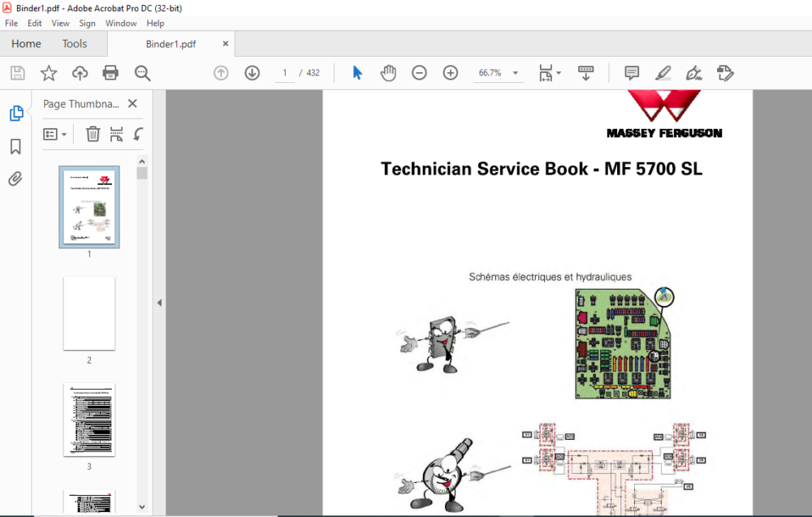Open print pages/insert pages icon in thumbnails

coord(116,134)
